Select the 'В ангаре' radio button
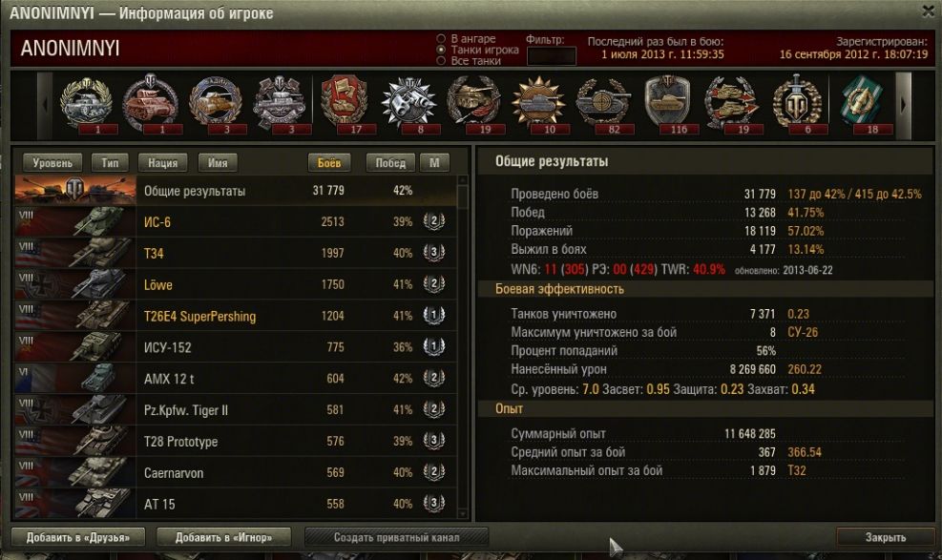Viewport: 942px width, 560px height. click(441, 39)
